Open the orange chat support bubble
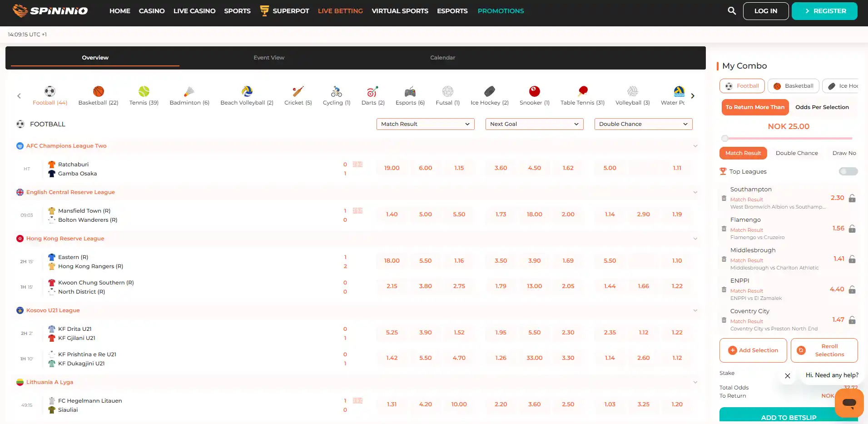Viewport: 868px width, 424px height. click(x=849, y=403)
